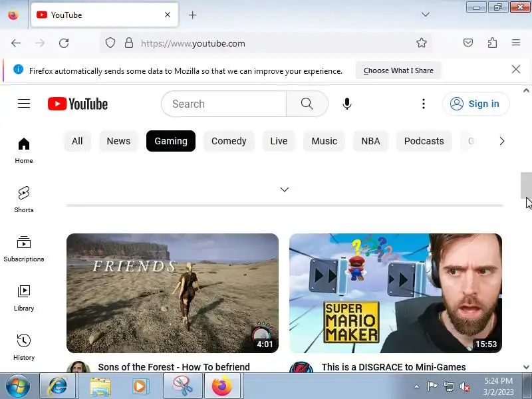The width and height of the screenshot is (532, 399).
Task: Click the page vertical scrollbar thumb
Action: (x=526, y=186)
